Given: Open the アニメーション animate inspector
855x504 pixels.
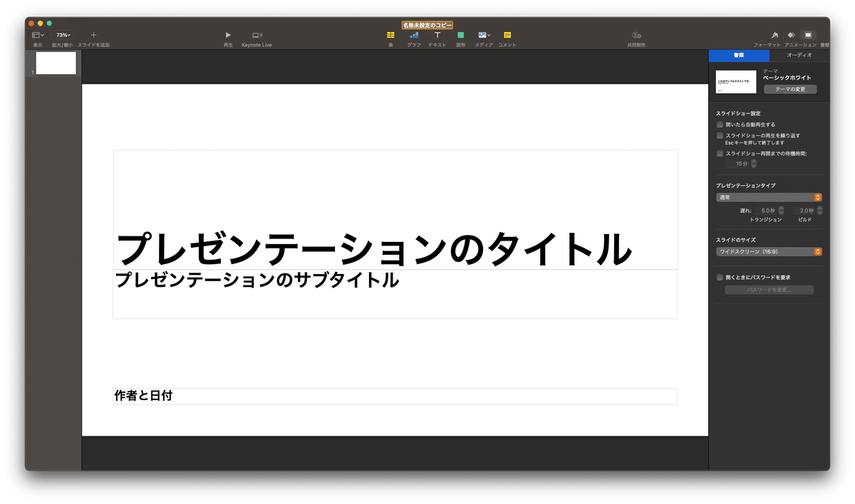Looking at the screenshot, I should pos(791,35).
